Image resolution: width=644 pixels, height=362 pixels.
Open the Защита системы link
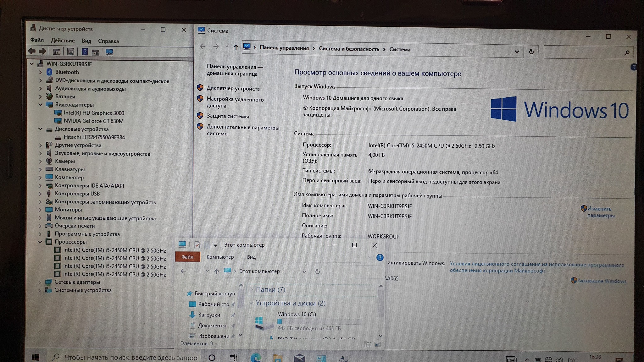coord(227,116)
